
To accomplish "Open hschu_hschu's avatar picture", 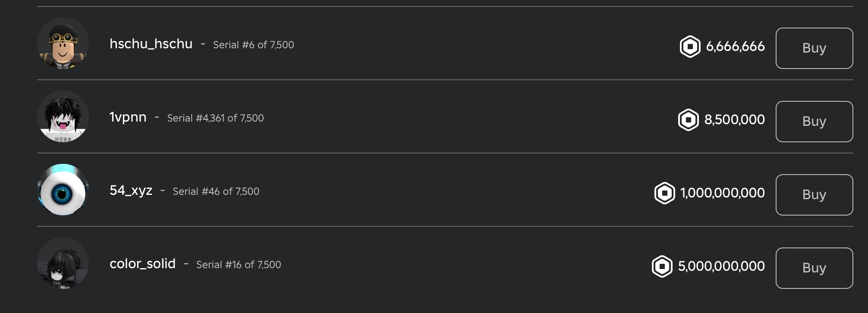I will click(x=63, y=44).
